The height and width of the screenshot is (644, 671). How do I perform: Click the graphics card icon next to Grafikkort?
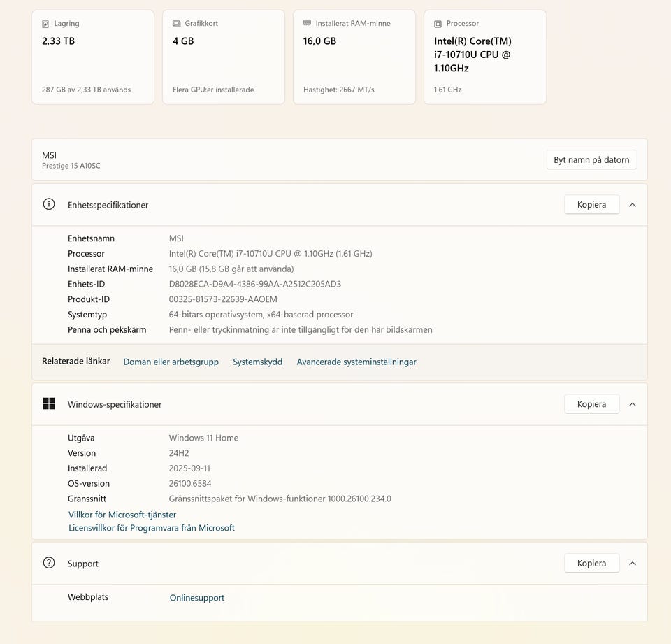177,24
